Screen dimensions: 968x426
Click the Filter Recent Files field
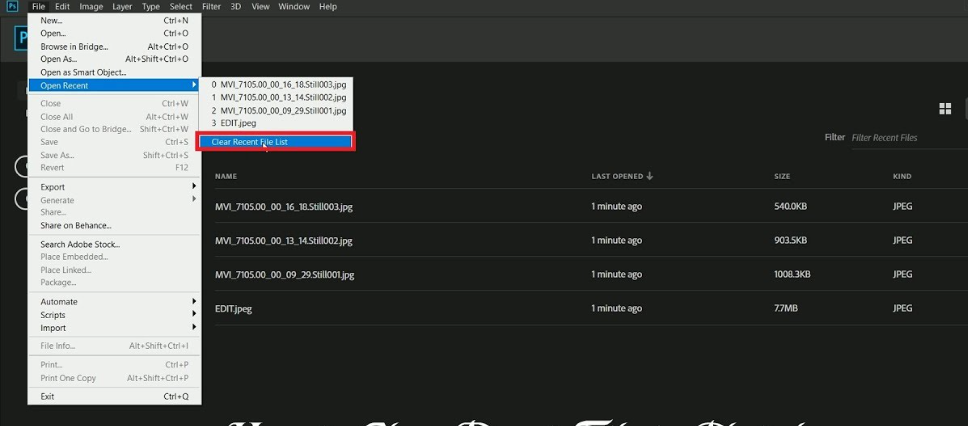pos(905,138)
